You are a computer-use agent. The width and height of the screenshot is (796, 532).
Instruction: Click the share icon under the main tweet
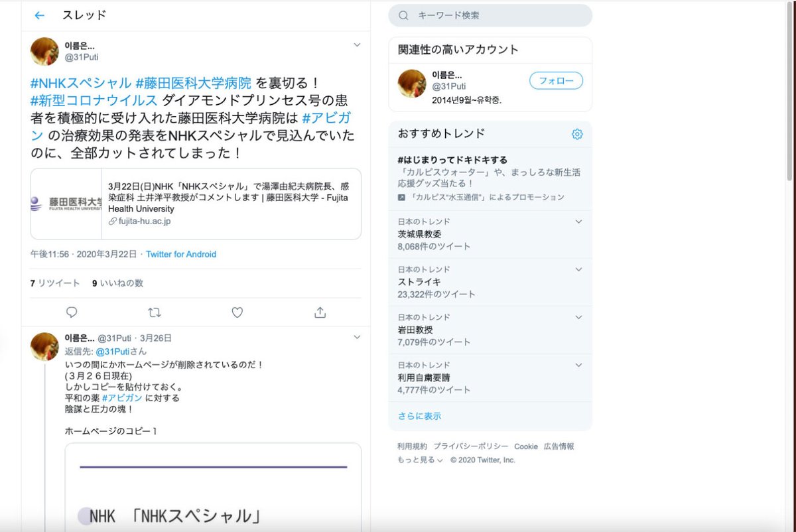coord(320,312)
